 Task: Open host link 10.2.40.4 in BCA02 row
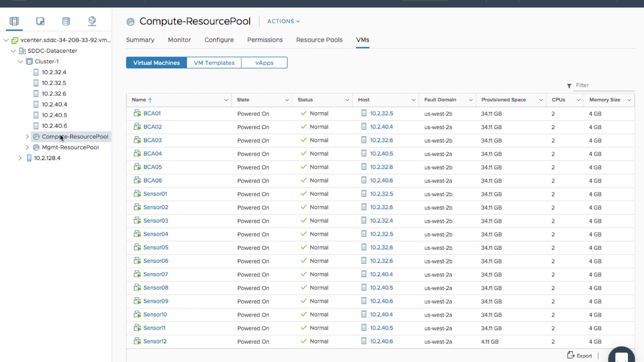pos(381,127)
